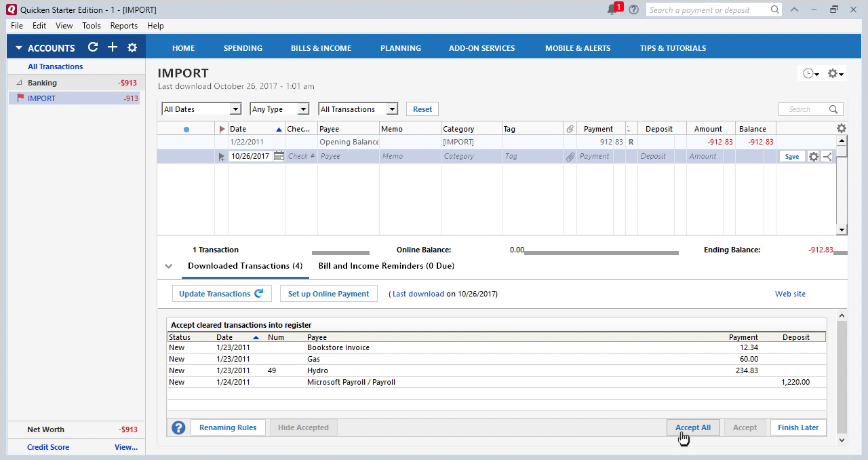The width and height of the screenshot is (868, 460).
Task: Save the new register transaction
Action: pyautogui.click(x=791, y=156)
